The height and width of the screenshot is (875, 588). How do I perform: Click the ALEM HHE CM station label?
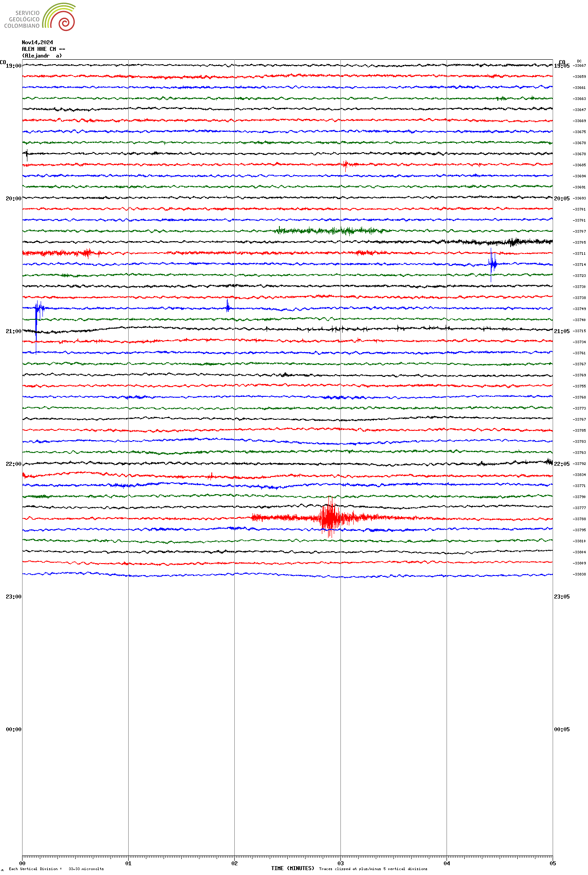(x=43, y=49)
